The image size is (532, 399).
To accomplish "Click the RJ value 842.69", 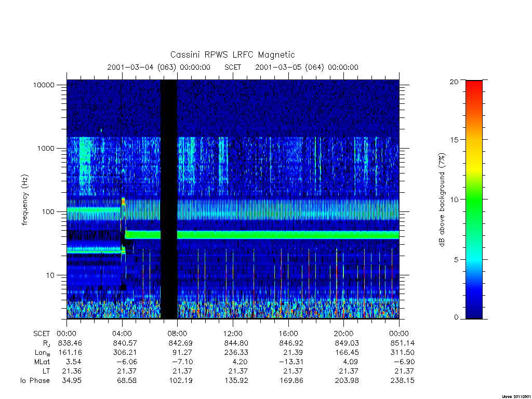I will point(180,343).
